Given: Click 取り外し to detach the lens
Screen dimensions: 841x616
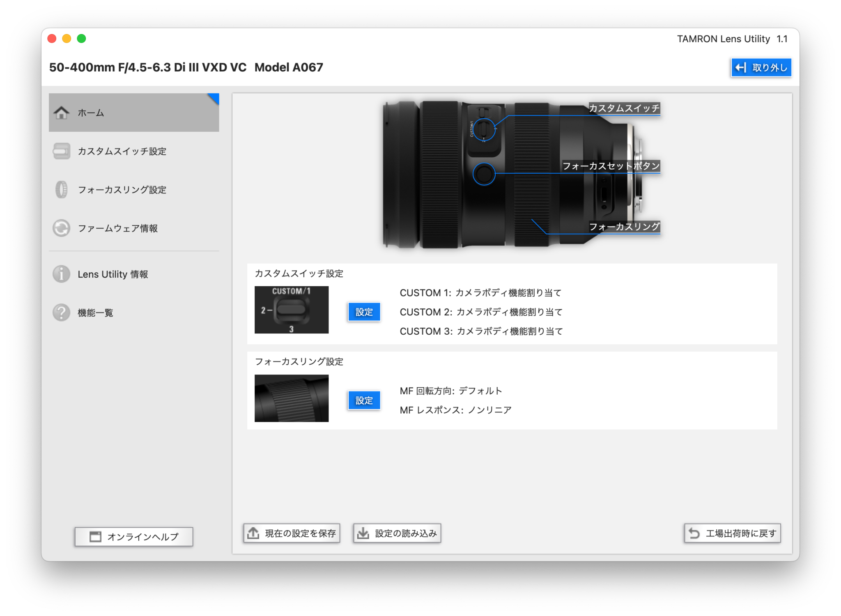Looking at the screenshot, I should point(761,67).
